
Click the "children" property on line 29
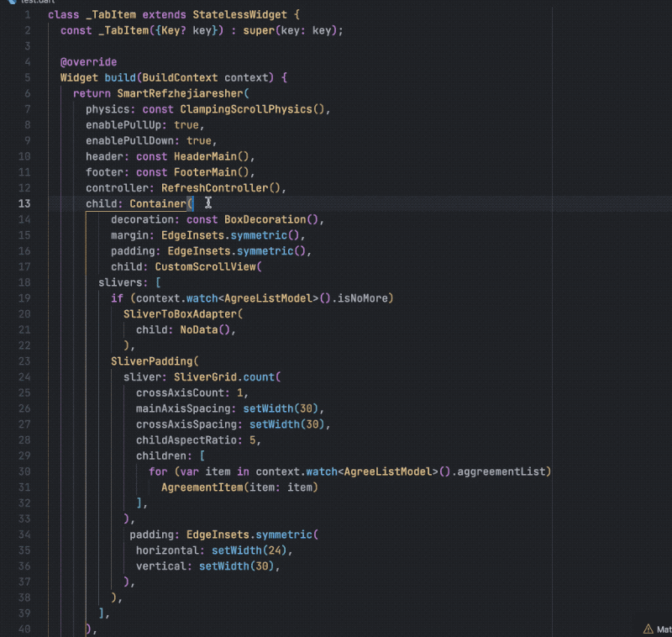pyautogui.click(x=161, y=456)
